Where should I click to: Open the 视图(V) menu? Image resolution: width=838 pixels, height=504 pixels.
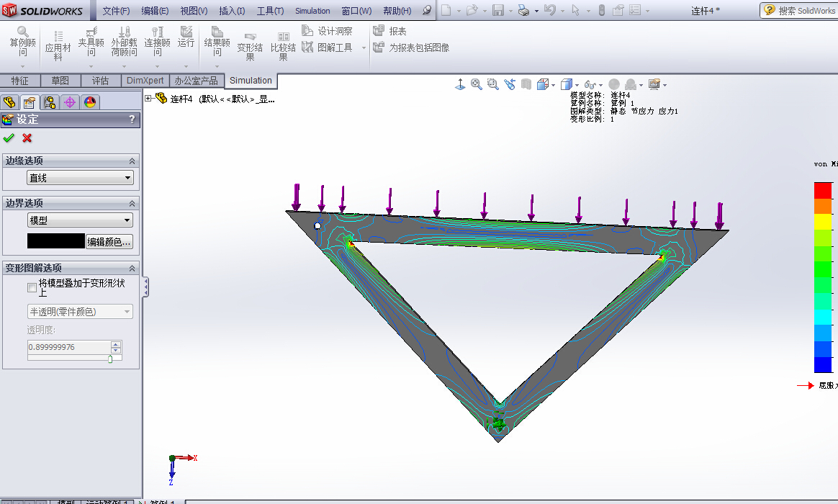pyautogui.click(x=194, y=11)
